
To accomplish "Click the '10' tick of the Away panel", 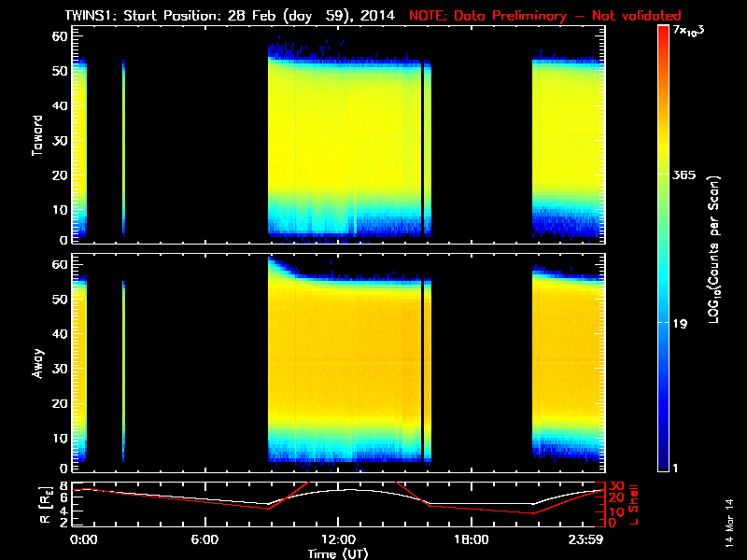I will [60, 438].
